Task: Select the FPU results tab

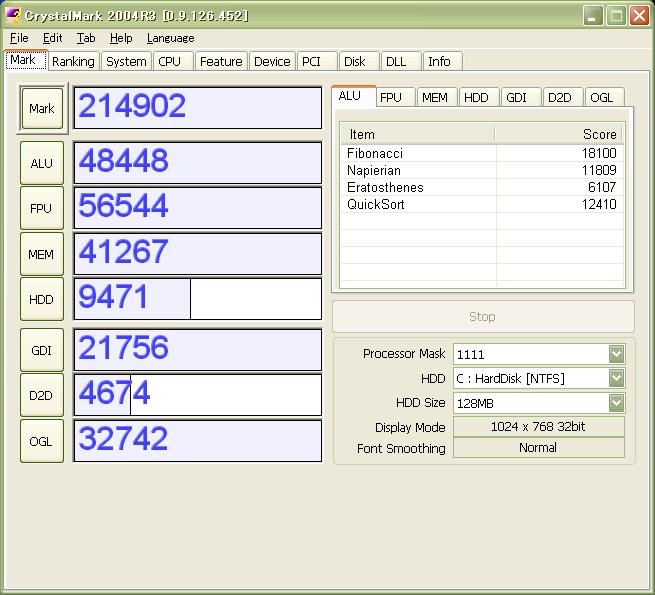Action: pyautogui.click(x=391, y=97)
